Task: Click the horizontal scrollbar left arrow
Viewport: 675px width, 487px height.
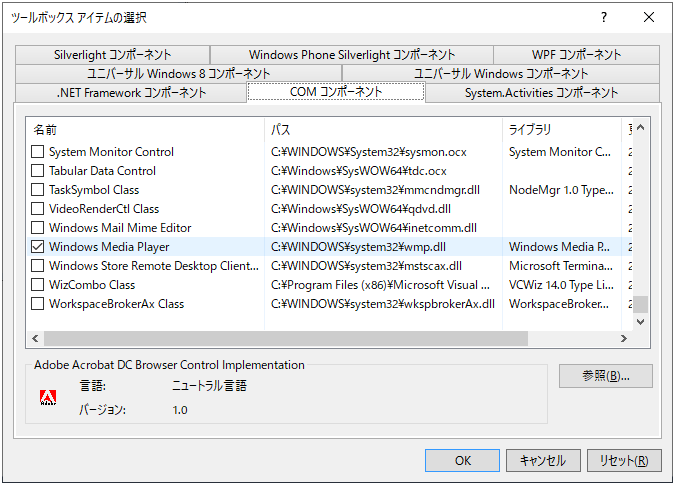Action: coord(35,338)
